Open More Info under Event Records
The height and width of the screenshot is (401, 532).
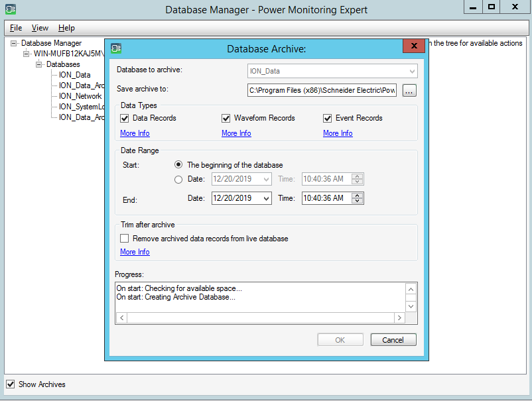[338, 133]
